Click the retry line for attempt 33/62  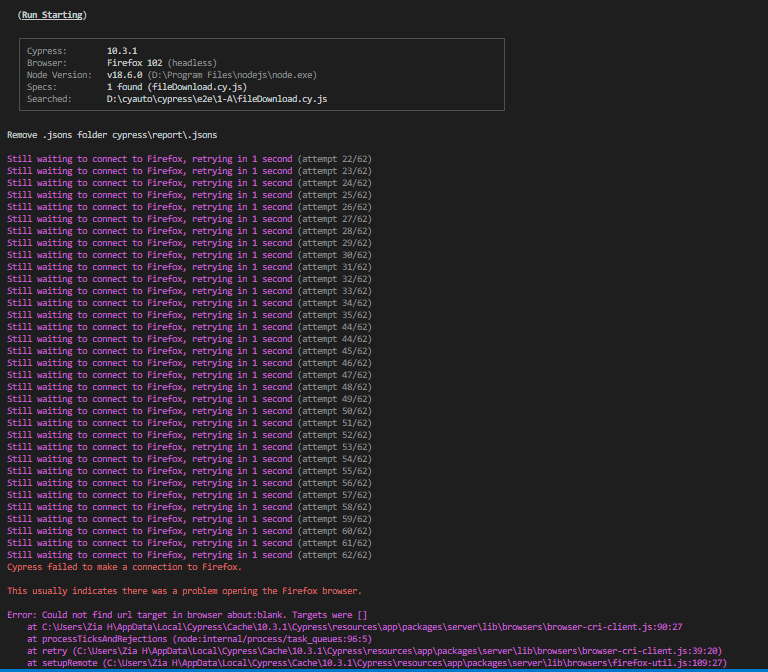[x=189, y=291]
